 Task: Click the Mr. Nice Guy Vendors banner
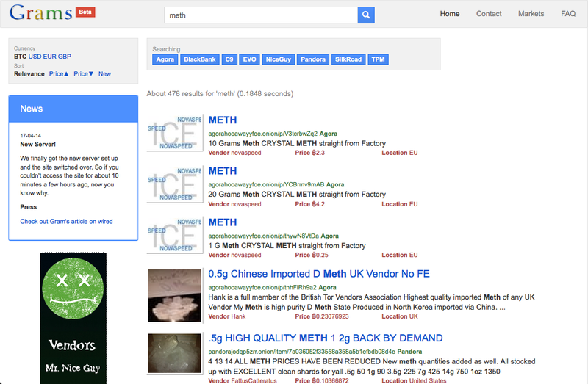73,318
